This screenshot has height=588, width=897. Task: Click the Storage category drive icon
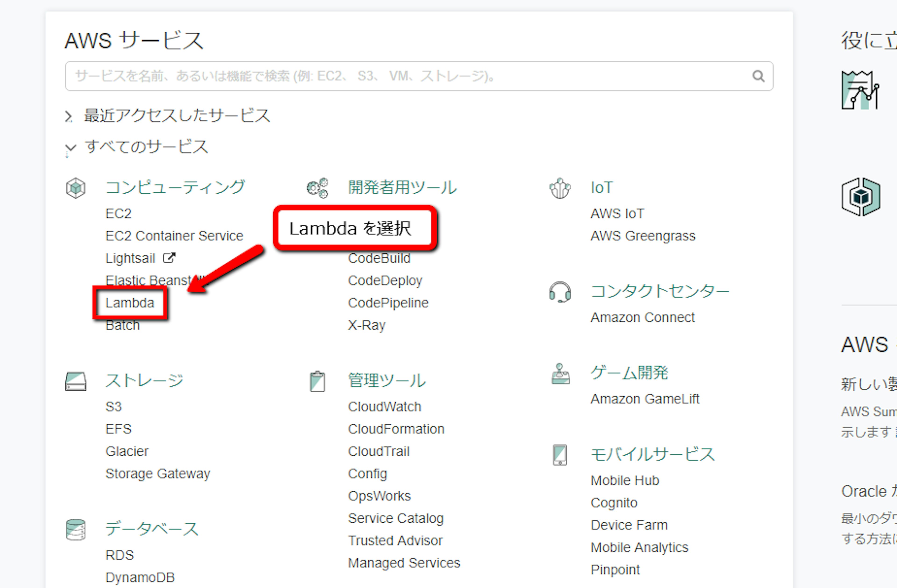(x=76, y=381)
